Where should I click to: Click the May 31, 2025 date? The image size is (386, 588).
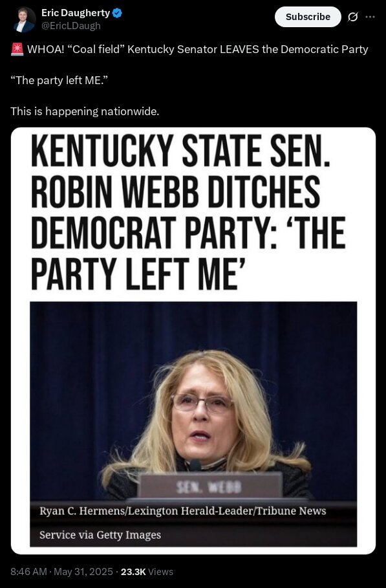pyautogui.click(x=83, y=571)
